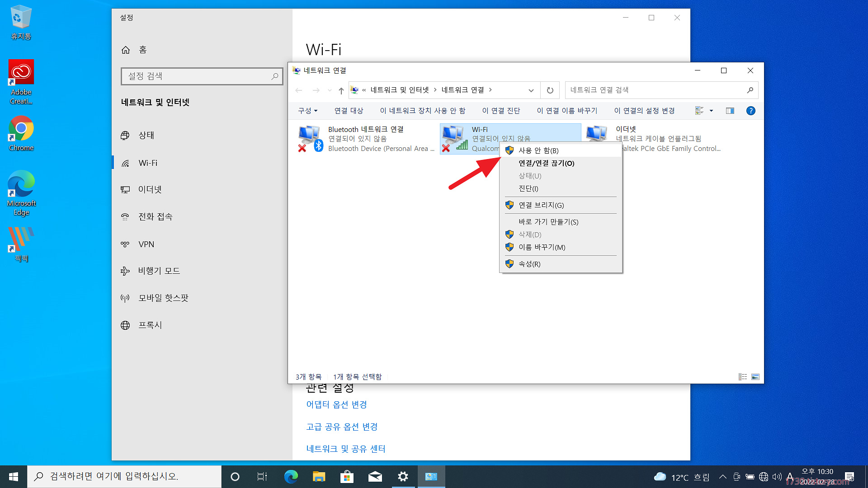Click the refresh icon in address bar
Viewport: 868px width, 488px height.
pyautogui.click(x=550, y=90)
